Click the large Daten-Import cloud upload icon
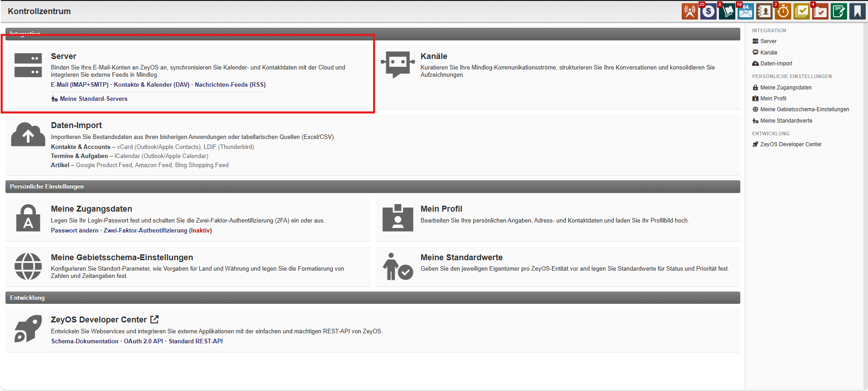 tap(28, 134)
